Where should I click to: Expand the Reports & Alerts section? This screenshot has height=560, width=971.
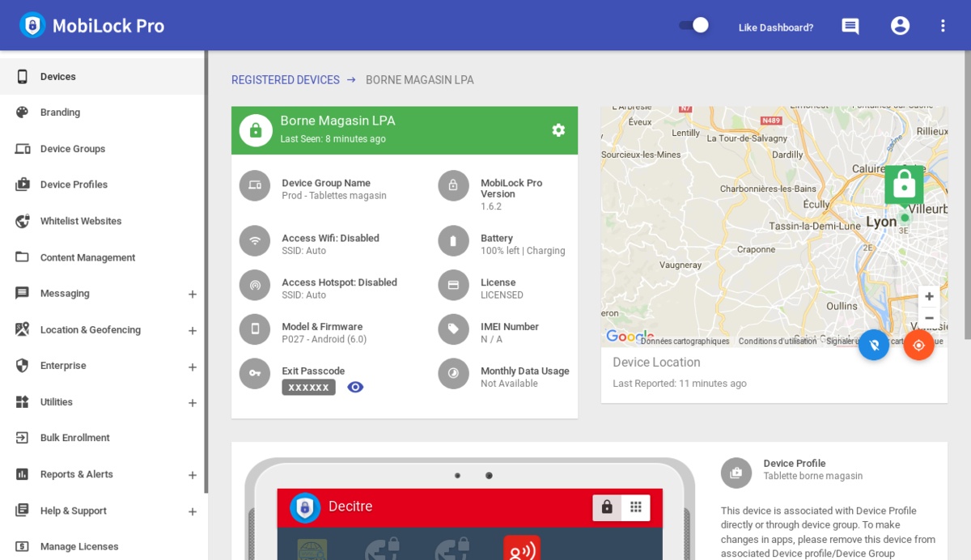tap(192, 475)
